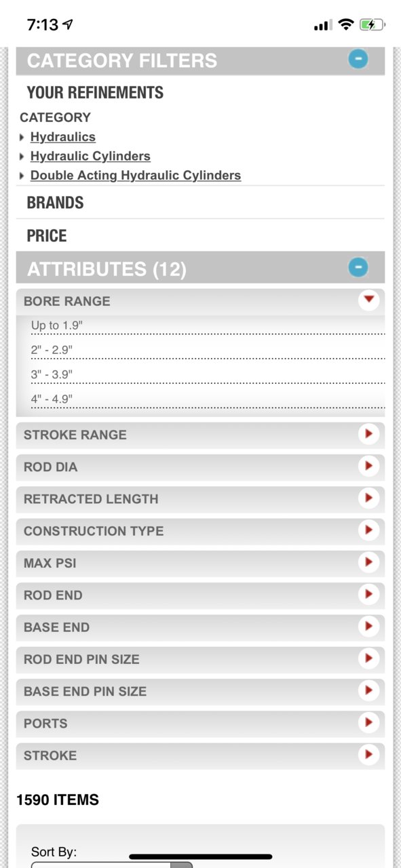Expand Ports with its red arrow icon
The height and width of the screenshot is (868, 401).
368,722
